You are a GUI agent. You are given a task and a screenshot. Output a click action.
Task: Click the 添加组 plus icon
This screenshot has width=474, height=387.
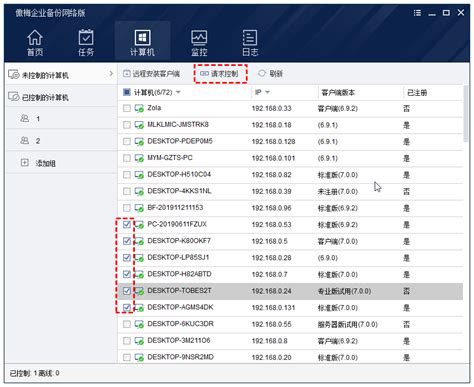pos(25,163)
